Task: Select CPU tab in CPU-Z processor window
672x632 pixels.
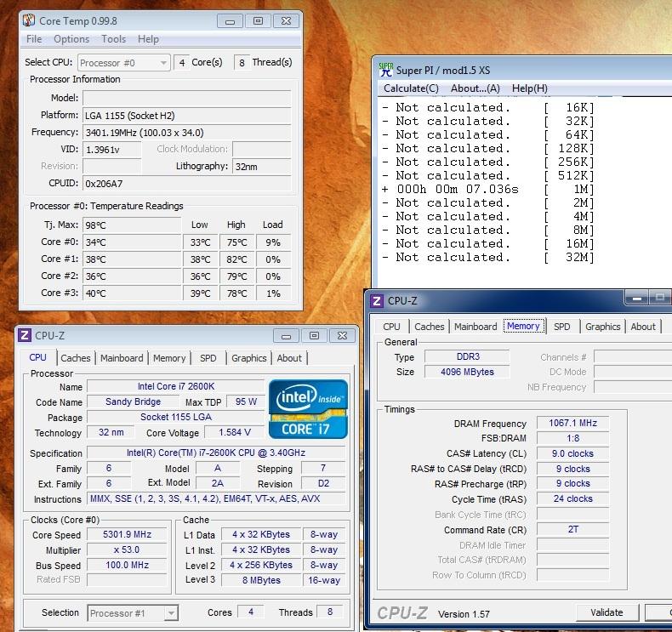Action: point(37,357)
